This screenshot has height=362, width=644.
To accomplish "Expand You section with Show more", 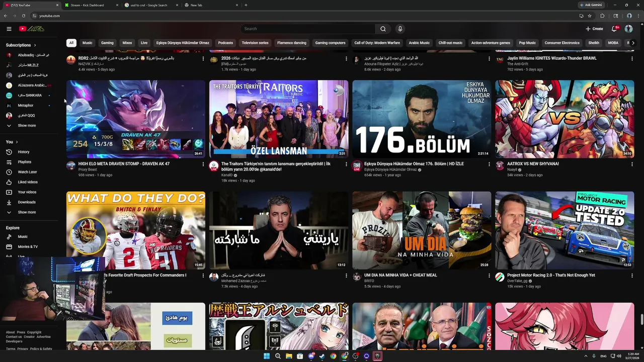I will [x=28, y=212].
